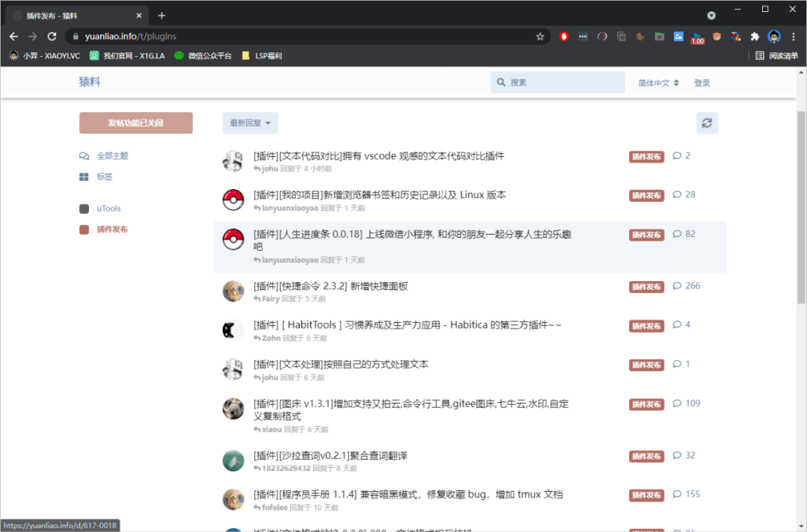Open the three-dots extension icon
Viewport: 807px width, 532px height.
(x=583, y=37)
